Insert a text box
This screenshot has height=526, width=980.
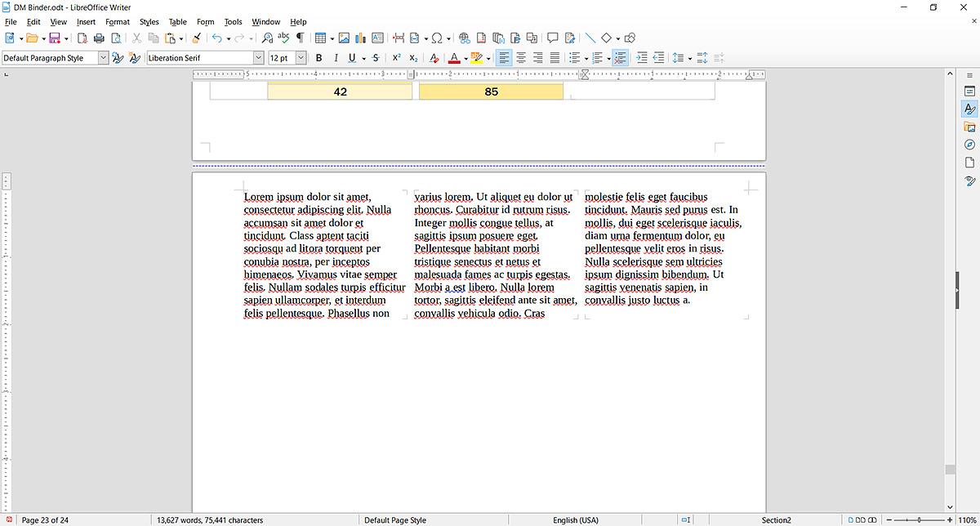pyautogui.click(x=377, y=38)
